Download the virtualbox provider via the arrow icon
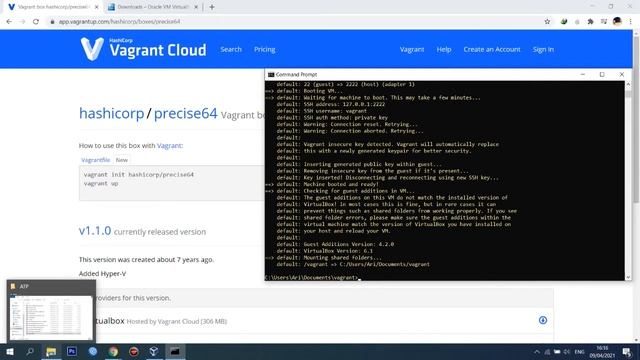Viewport: 640px width, 360px height. tap(542, 320)
